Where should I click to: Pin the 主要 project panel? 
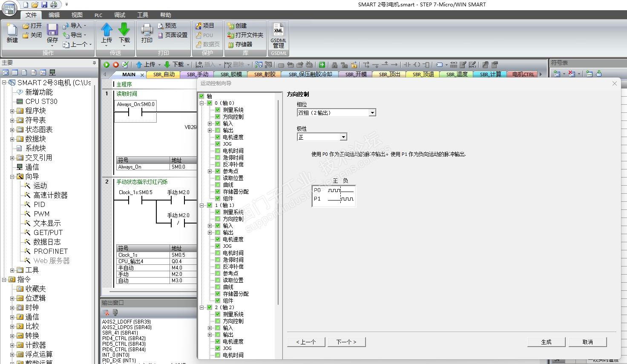95,63
